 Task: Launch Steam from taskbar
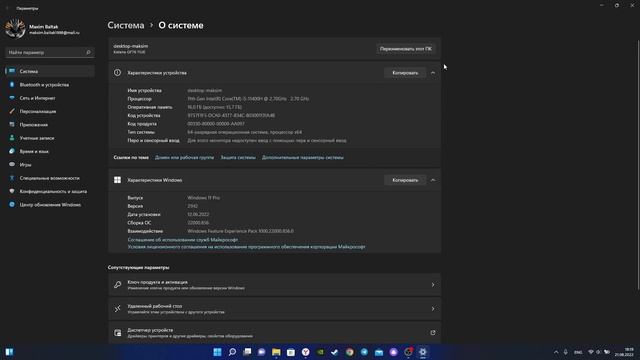pos(335,352)
